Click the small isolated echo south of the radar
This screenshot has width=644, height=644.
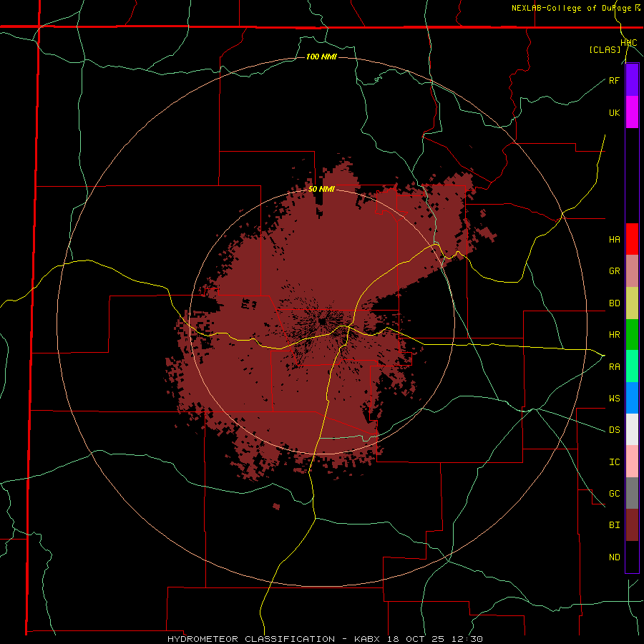[x=276, y=507]
